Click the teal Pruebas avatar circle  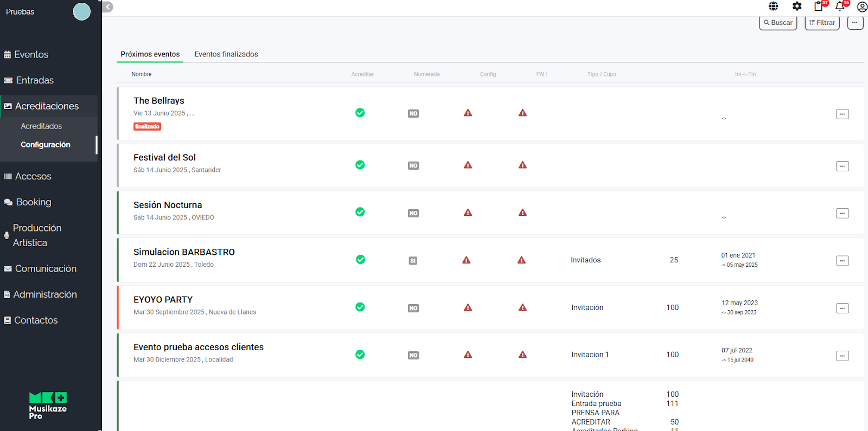(82, 11)
